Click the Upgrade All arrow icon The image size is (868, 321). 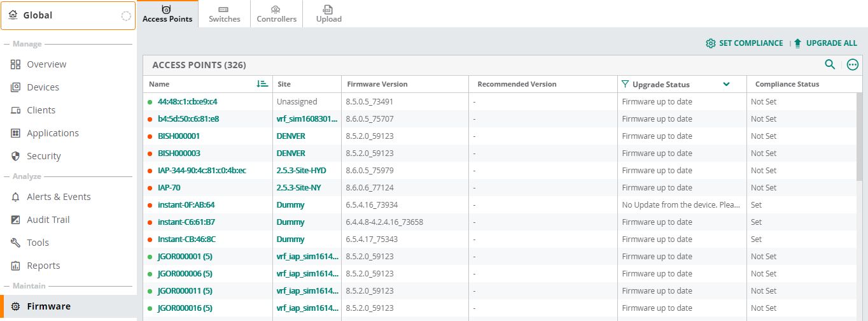[797, 43]
